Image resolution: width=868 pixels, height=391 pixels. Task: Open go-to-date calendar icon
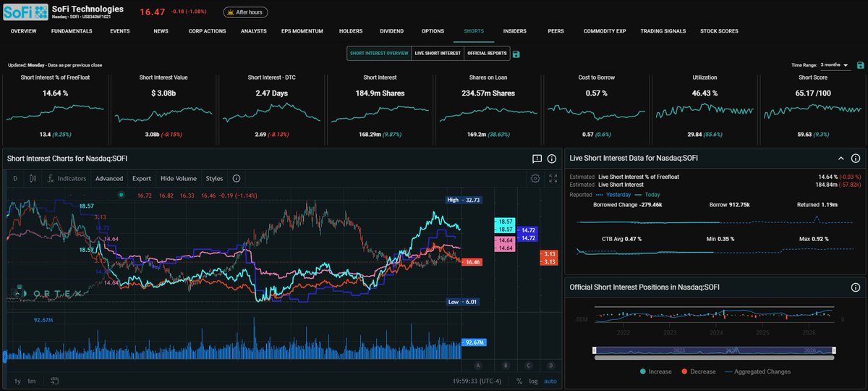click(54, 381)
